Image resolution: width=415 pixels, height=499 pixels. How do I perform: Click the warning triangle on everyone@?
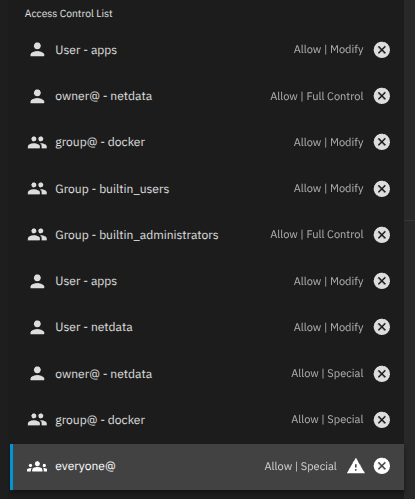click(x=356, y=466)
